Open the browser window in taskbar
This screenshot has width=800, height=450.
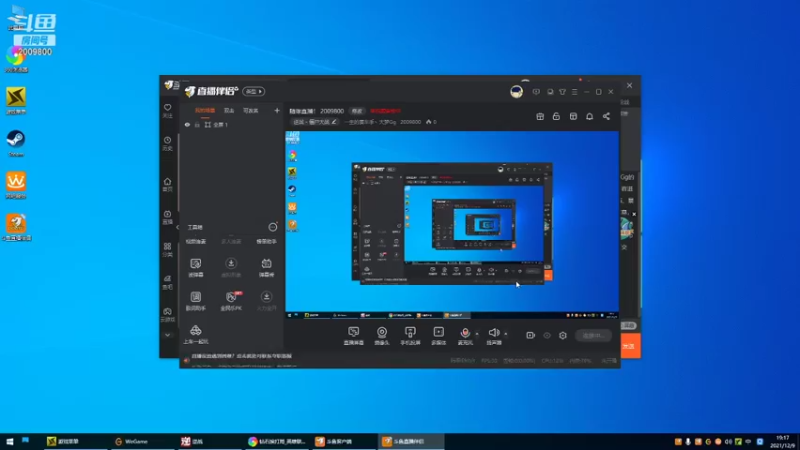(277, 441)
